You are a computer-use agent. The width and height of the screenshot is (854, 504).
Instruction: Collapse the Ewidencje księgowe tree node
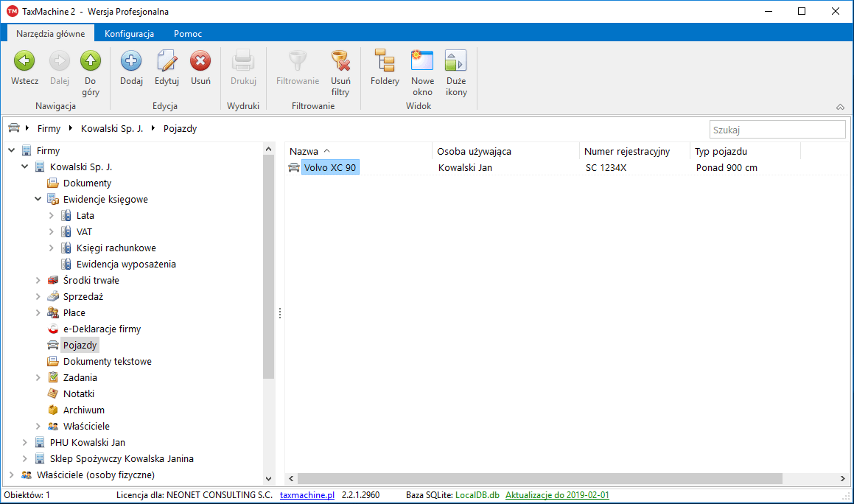point(38,199)
